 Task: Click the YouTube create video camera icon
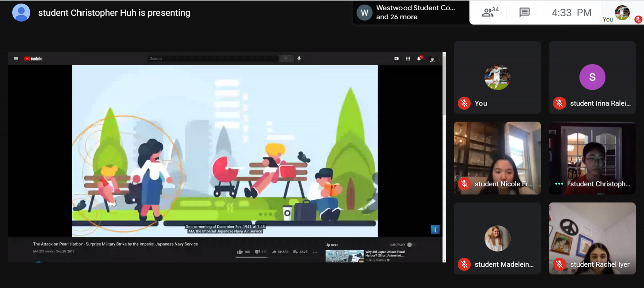click(396, 59)
